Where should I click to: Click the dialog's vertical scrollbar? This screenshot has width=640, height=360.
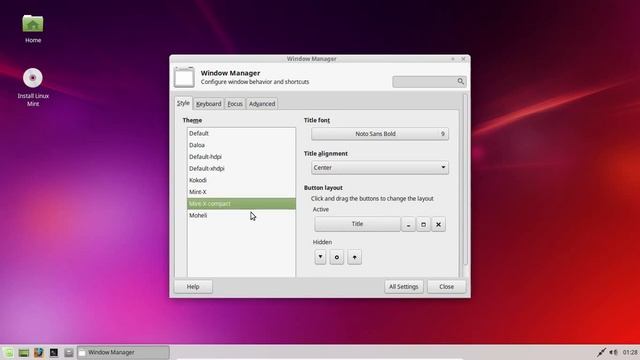[465, 180]
